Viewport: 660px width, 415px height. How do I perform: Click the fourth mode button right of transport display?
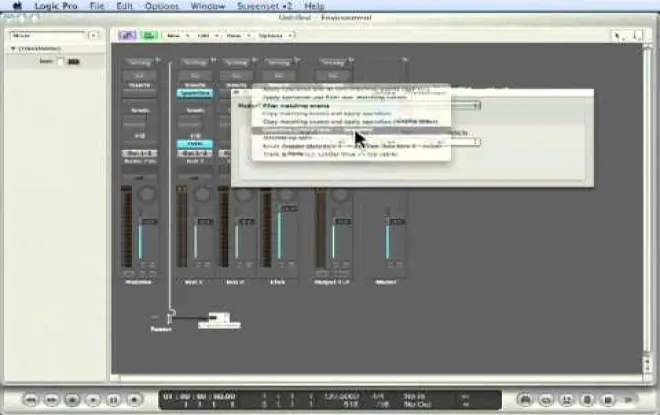click(588, 399)
